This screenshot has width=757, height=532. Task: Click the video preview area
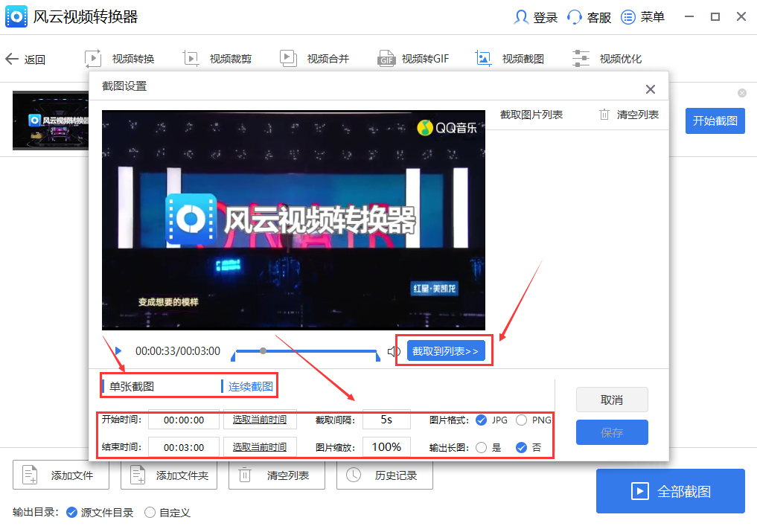point(293,220)
